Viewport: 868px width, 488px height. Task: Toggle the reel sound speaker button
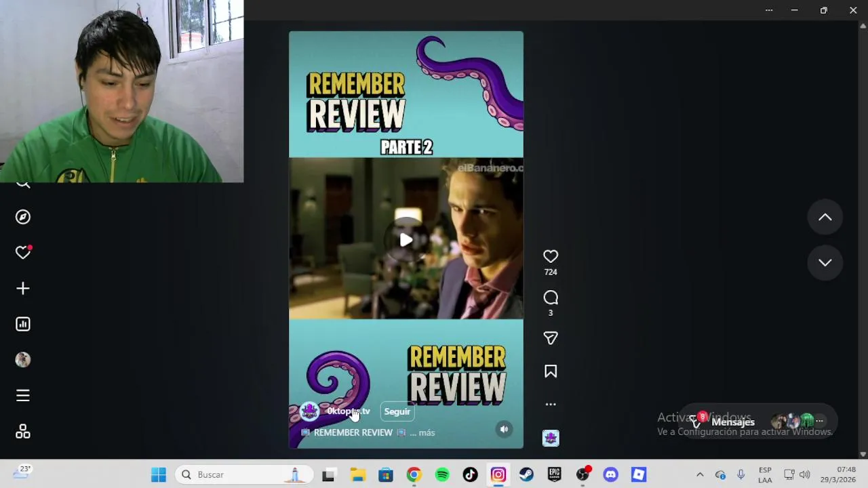click(x=504, y=429)
